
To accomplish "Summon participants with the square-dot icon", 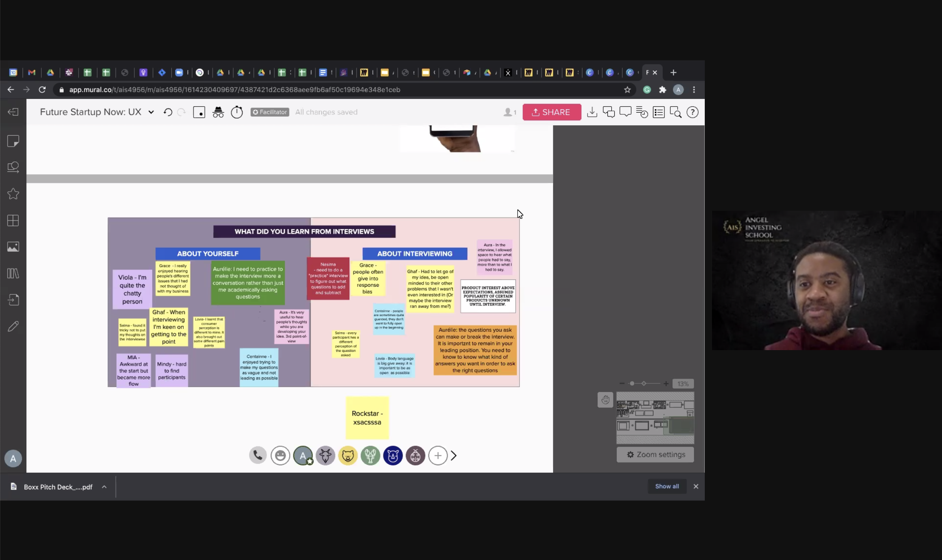I will [x=199, y=112].
